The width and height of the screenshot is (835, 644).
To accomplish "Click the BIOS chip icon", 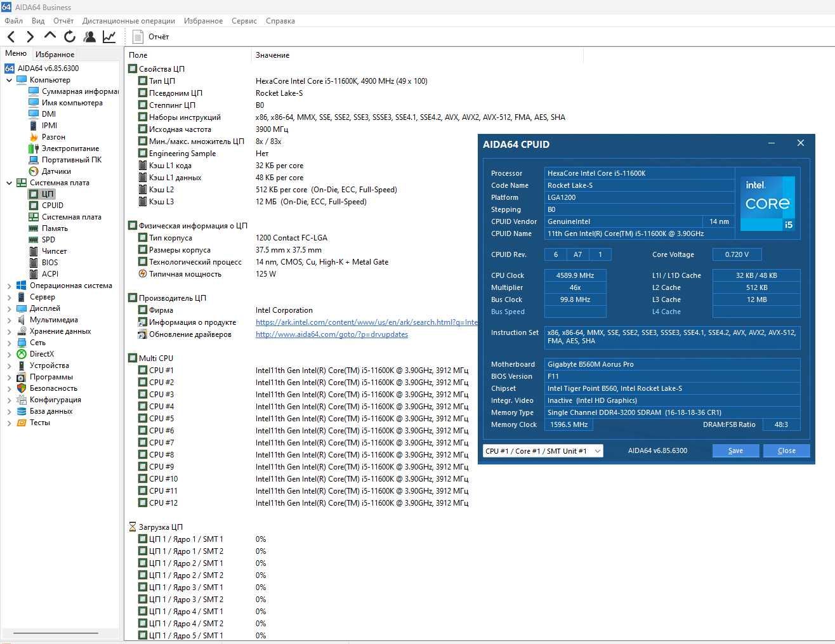I will tap(34, 263).
